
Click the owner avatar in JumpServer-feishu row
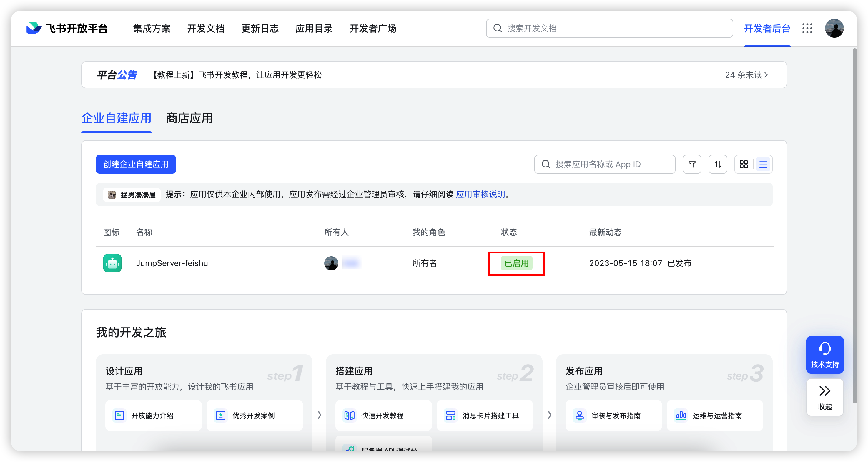[x=331, y=263]
